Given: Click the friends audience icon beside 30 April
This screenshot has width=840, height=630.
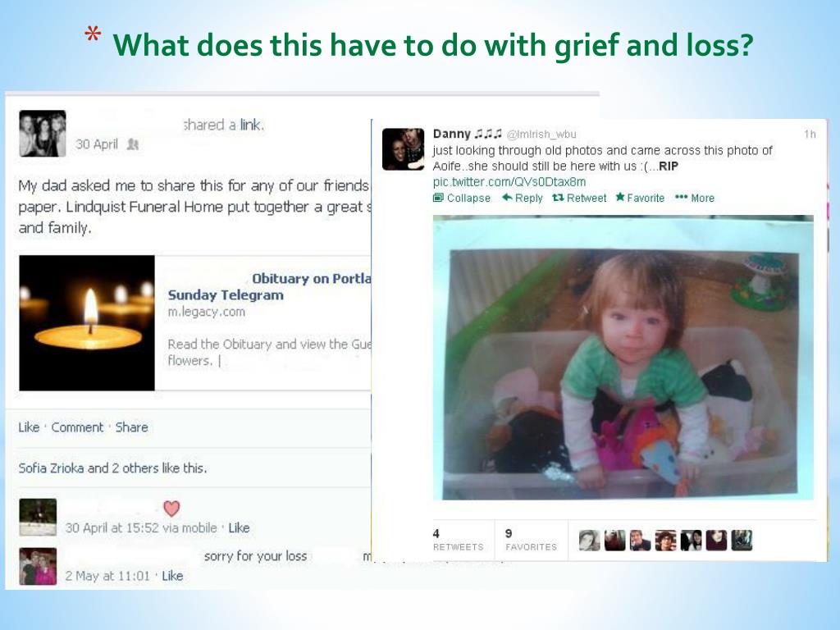Looking at the screenshot, I should [x=133, y=144].
